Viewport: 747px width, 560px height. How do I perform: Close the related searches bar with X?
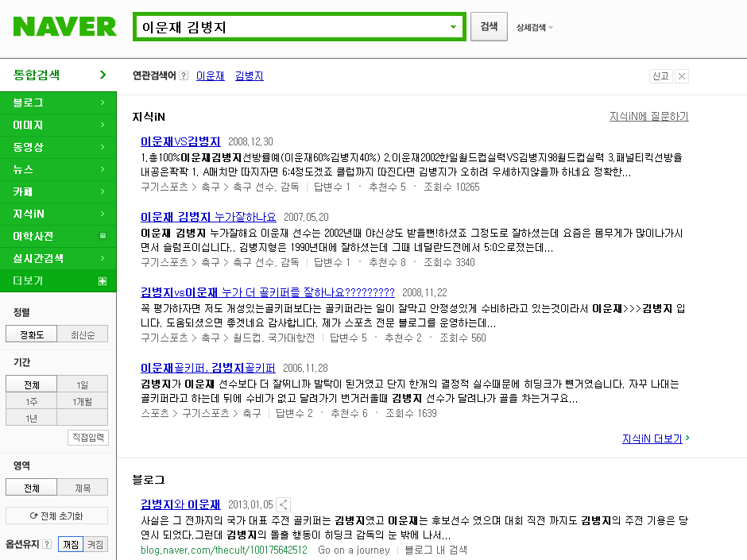682,76
